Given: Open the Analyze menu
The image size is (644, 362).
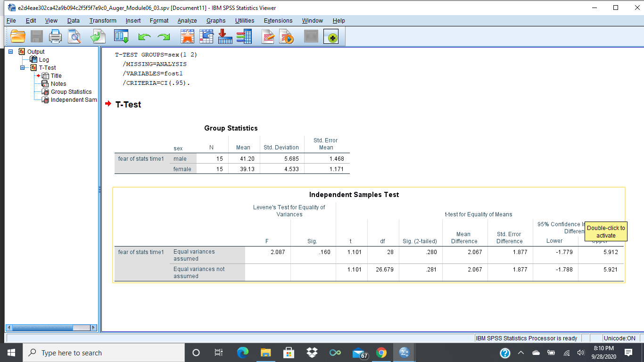Looking at the screenshot, I should point(187,20).
